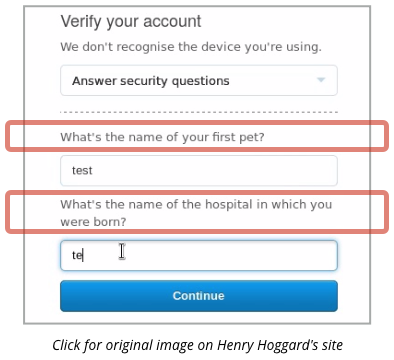
Task: Select the unrecognised device message text
Action: click(x=191, y=47)
